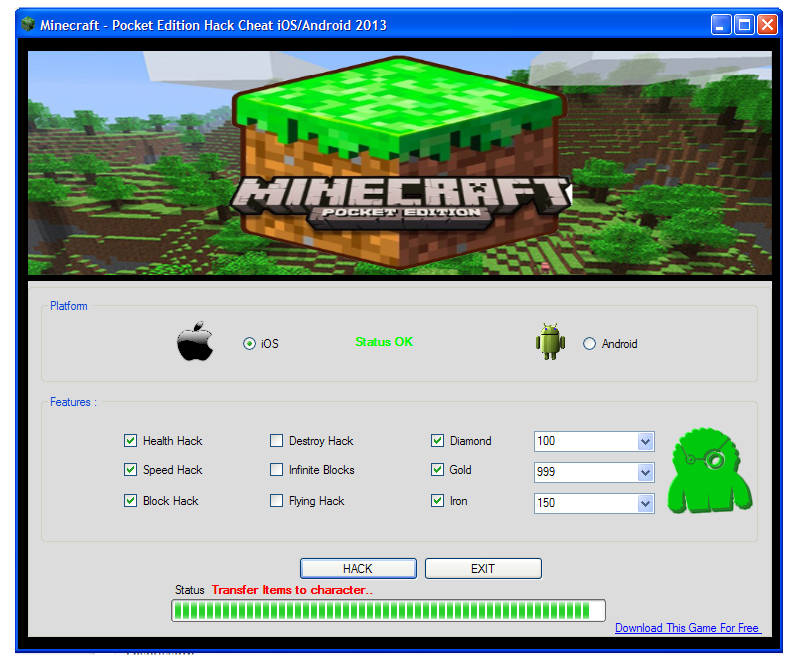Screen dimensions: 803x672
Task: Click the green Android robot icon
Action: [550, 342]
